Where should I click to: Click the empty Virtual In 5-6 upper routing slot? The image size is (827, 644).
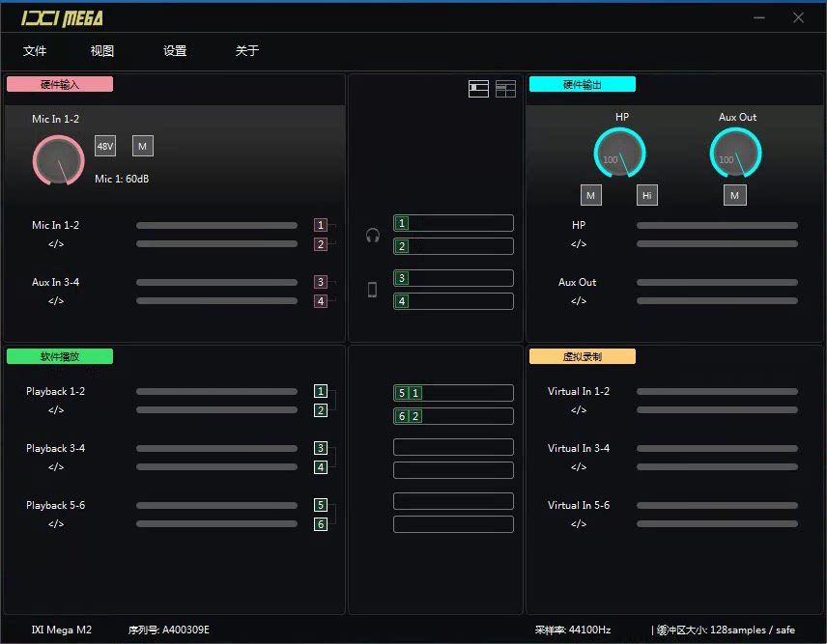[453, 501]
